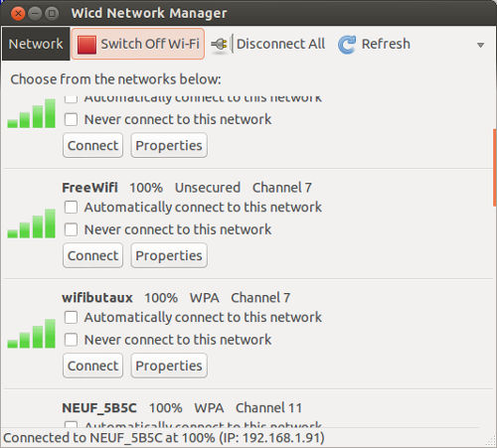Viewport: 497px width, 448px height.
Task: Click the NEUF_5B5C network name entry
Action: point(99,408)
